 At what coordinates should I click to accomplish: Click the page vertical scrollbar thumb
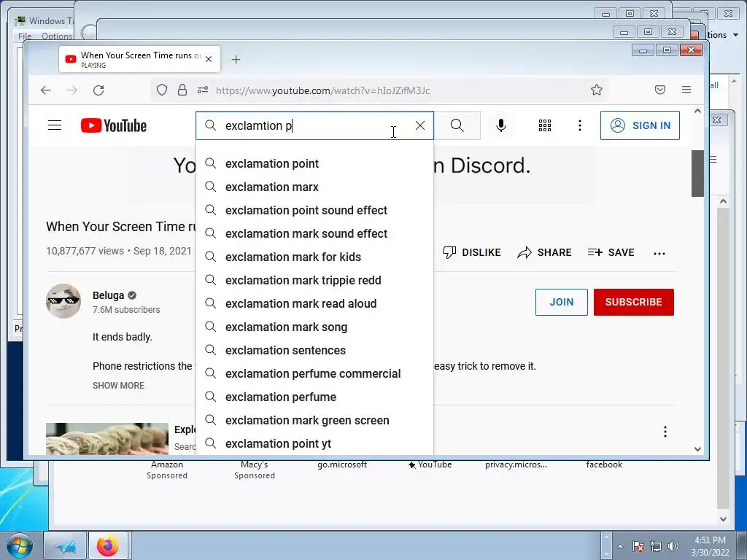pyautogui.click(x=697, y=174)
